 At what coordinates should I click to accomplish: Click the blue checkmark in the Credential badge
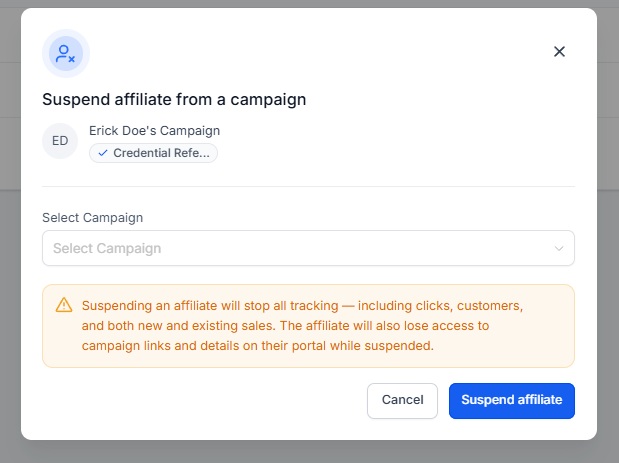click(x=103, y=153)
